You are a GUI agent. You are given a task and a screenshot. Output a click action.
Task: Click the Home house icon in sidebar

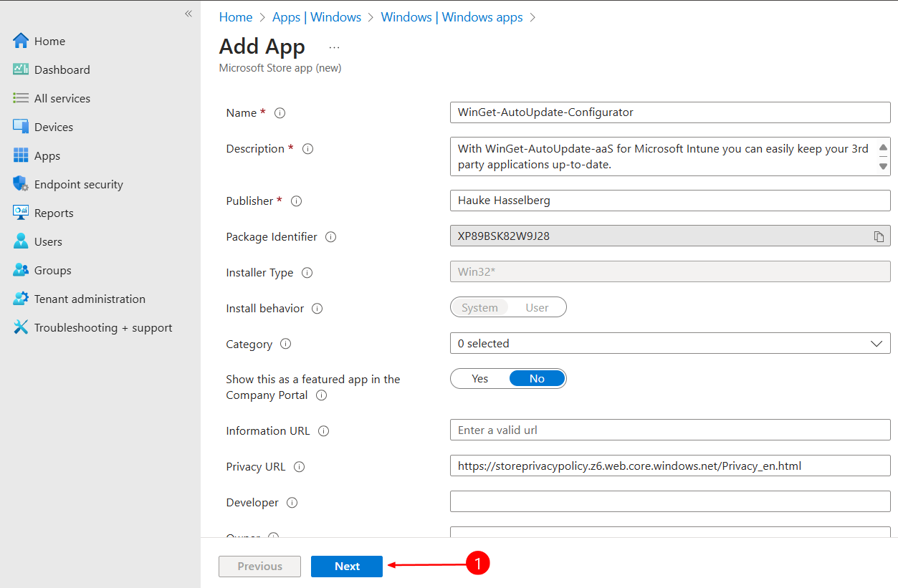(x=21, y=41)
